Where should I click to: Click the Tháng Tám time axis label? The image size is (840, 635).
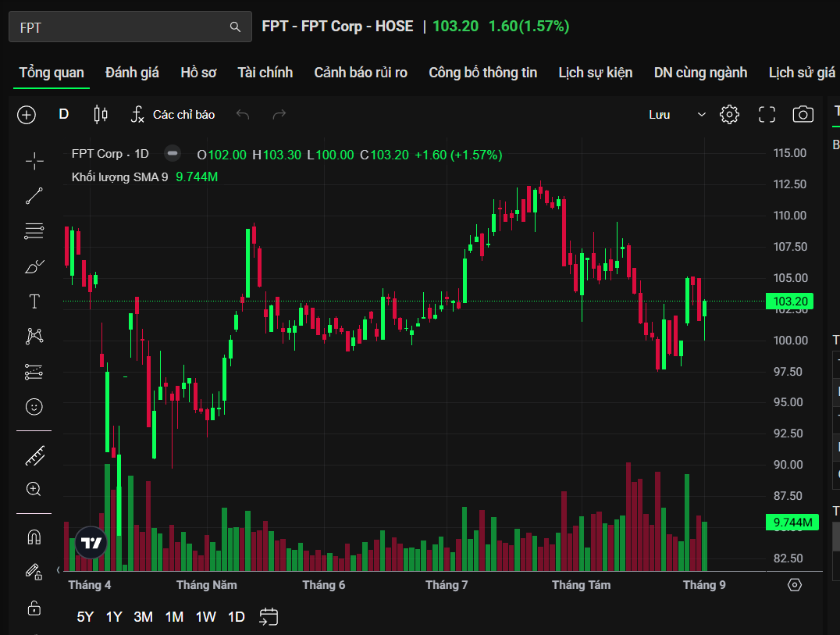tap(582, 585)
